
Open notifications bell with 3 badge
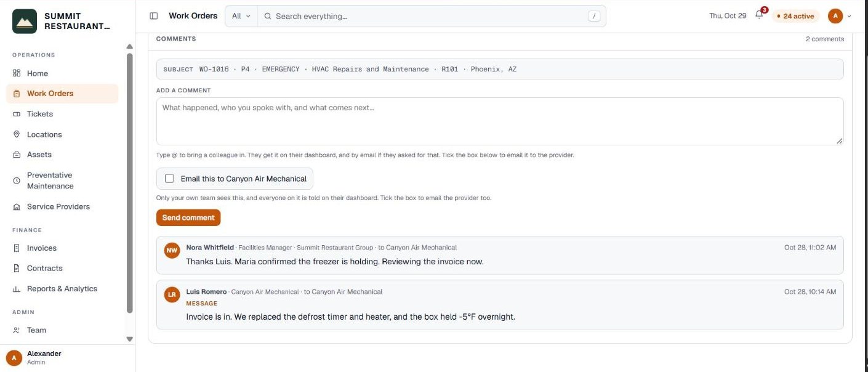760,15
